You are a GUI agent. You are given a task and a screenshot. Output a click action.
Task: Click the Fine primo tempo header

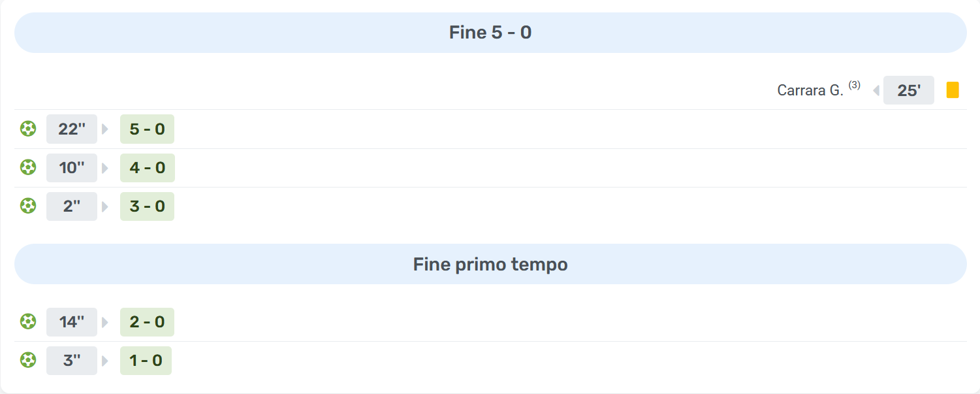[x=490, y=264]
